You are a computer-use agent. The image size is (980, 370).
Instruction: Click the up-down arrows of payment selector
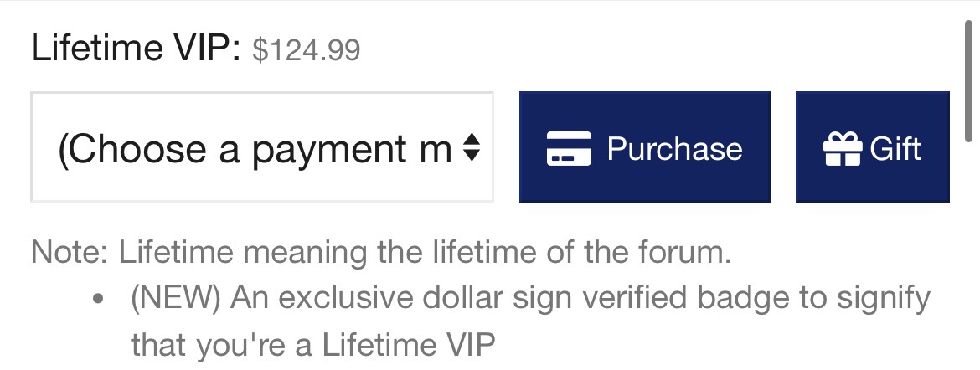472,149
